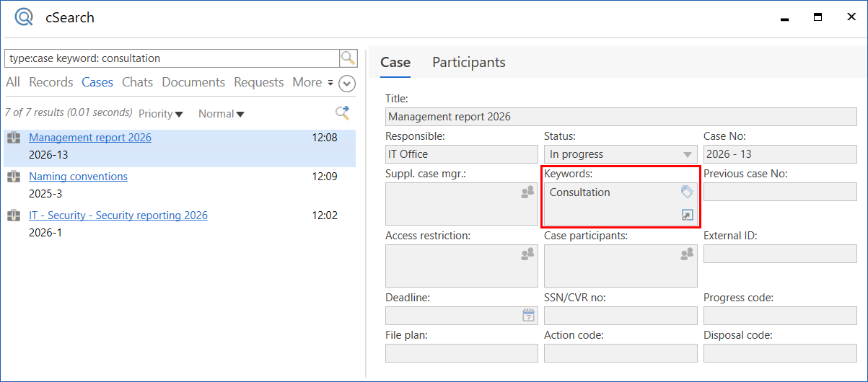Select the Requests filter tab
The width and height of the screenshot is (868, 382).
(x=259, y=82)
